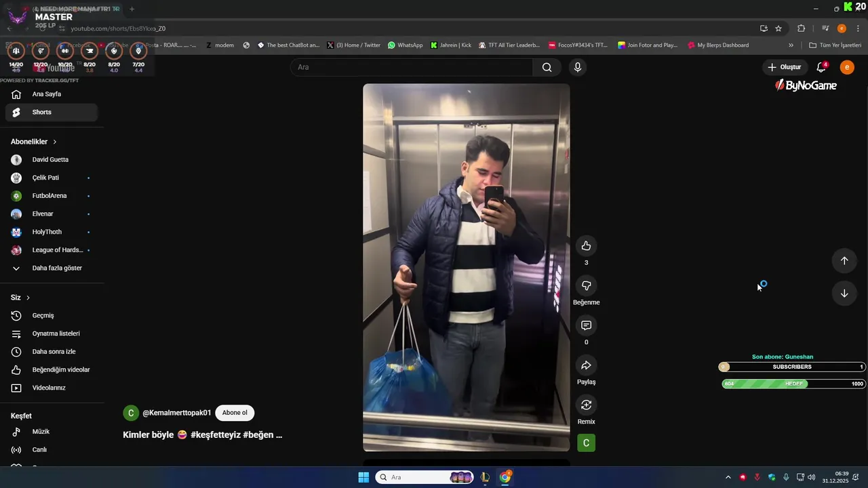Screen dimensions: 868x488
Task: Open Canlı under Keşfet
Action: coord(52,450)
